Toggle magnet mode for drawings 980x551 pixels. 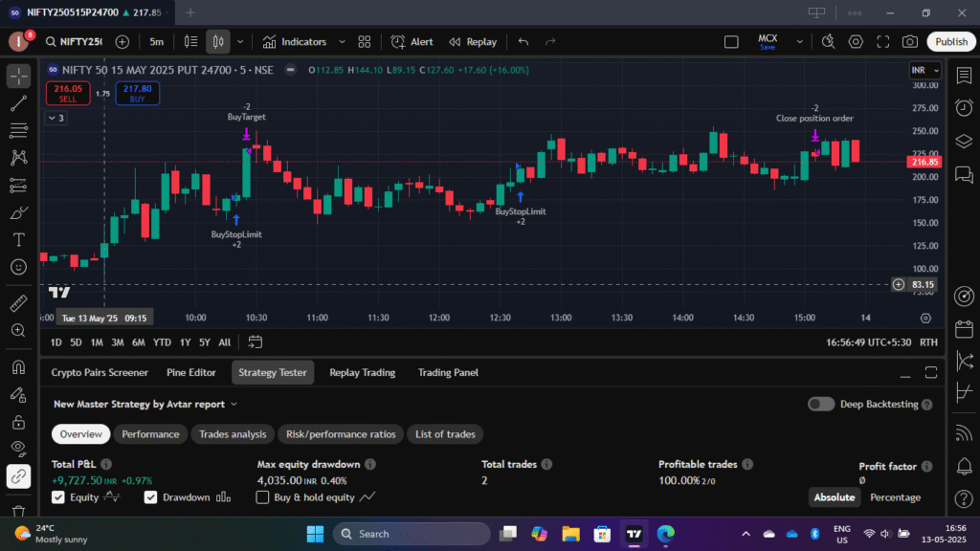point(19,367)
